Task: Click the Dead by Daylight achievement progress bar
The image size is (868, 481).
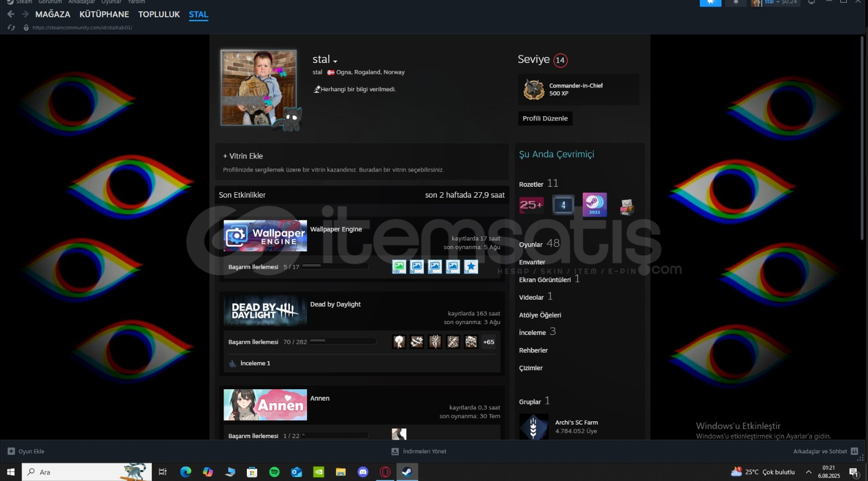Action: tap(343, 341)
